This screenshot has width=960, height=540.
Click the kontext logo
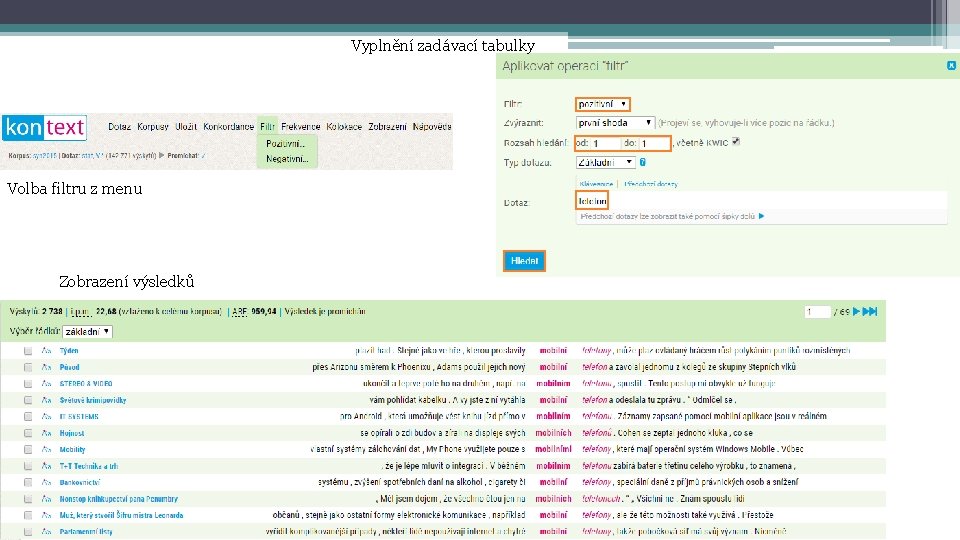click(44, 127)
